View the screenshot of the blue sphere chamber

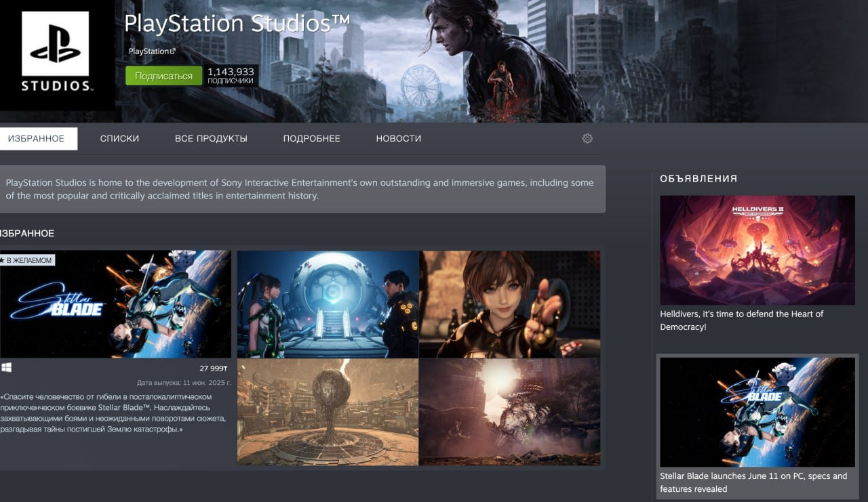tap(328, 304)
